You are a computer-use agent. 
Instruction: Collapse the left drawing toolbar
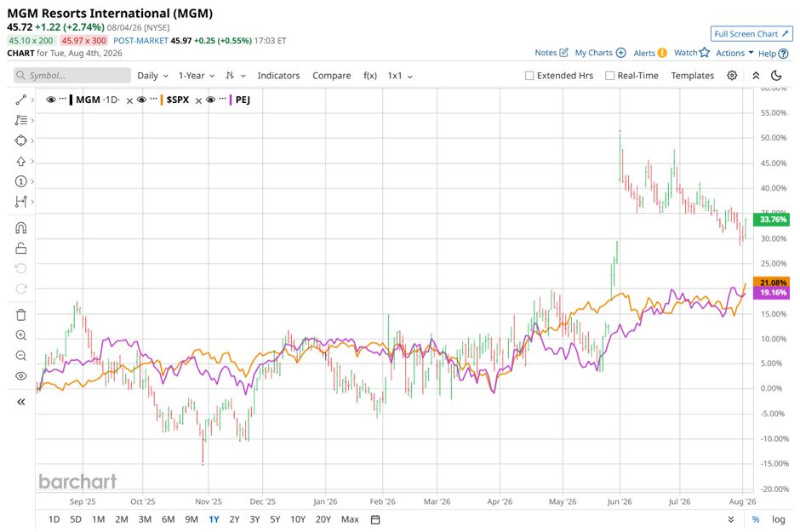point(21,402)
